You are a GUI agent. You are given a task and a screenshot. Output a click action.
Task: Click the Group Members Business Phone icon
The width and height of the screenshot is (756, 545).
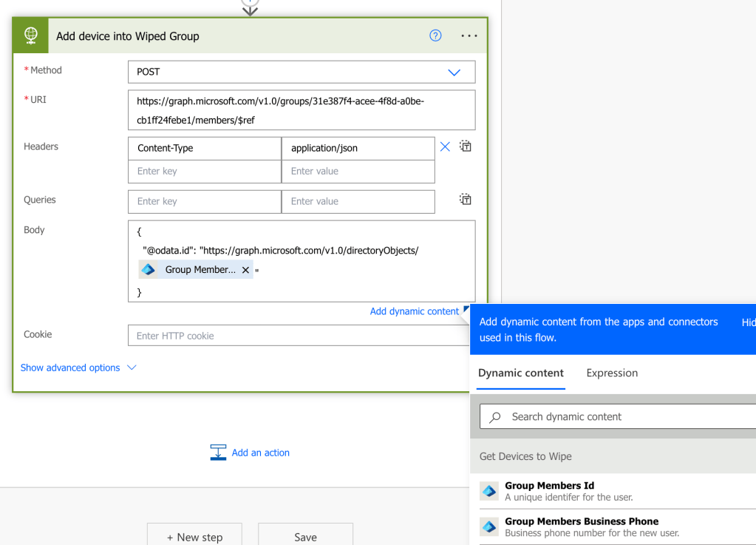click(489, 527)
